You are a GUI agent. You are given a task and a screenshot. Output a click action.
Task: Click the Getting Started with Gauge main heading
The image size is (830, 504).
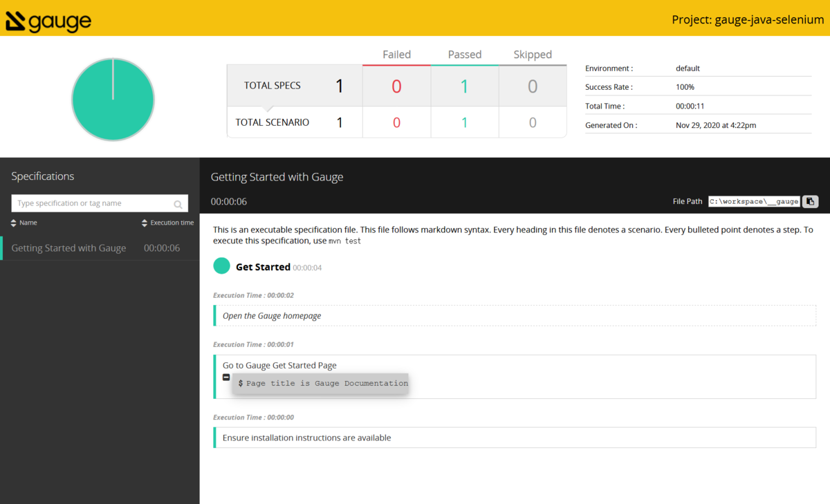tap(277, 177)
